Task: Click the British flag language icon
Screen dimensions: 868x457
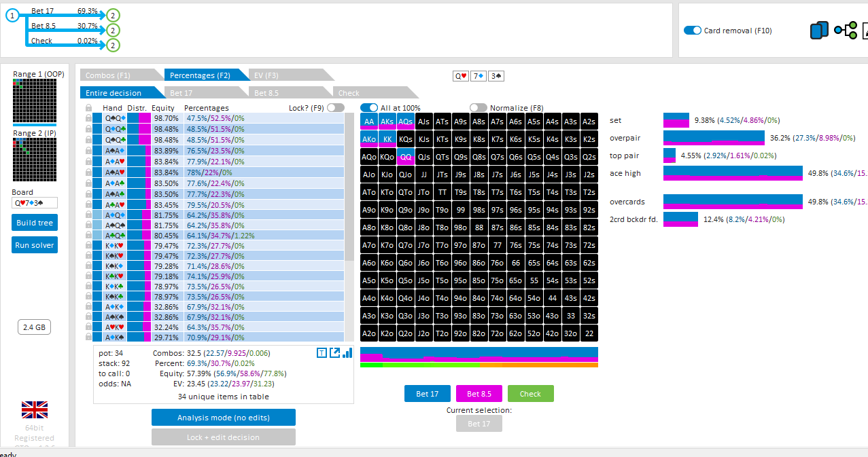Action: (x=34, y=409)
